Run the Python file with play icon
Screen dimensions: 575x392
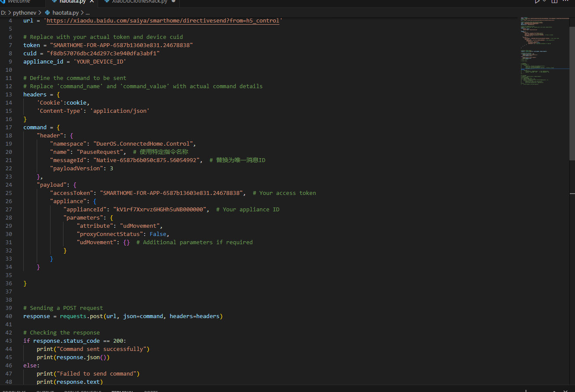coord(537,1)
